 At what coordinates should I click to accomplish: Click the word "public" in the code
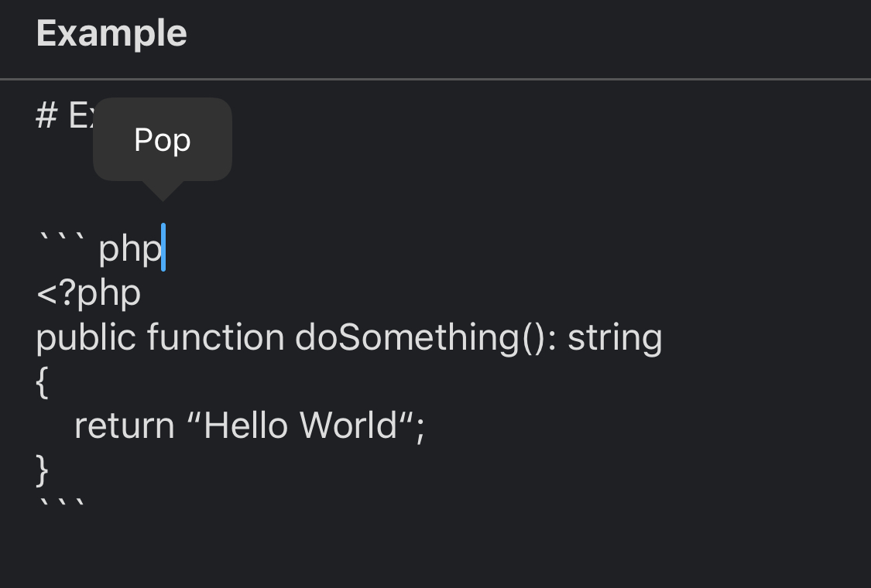click(86, 338)
